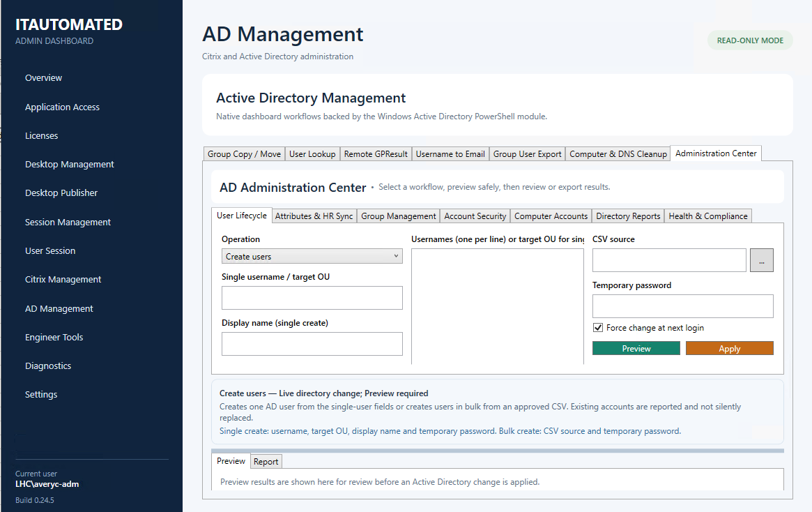Select Administration Center tab
Image resolution: width=812 pixels, height=512 pixels.
click(x=716, y=153)
